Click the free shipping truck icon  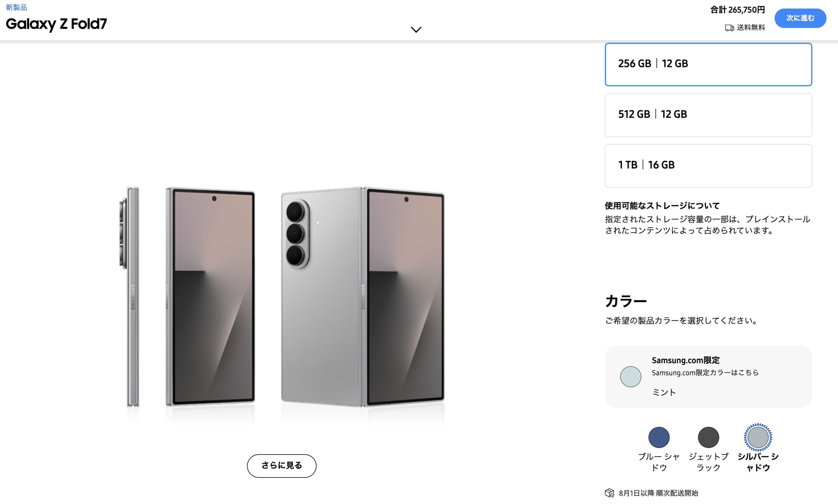[x=729, y=28]
